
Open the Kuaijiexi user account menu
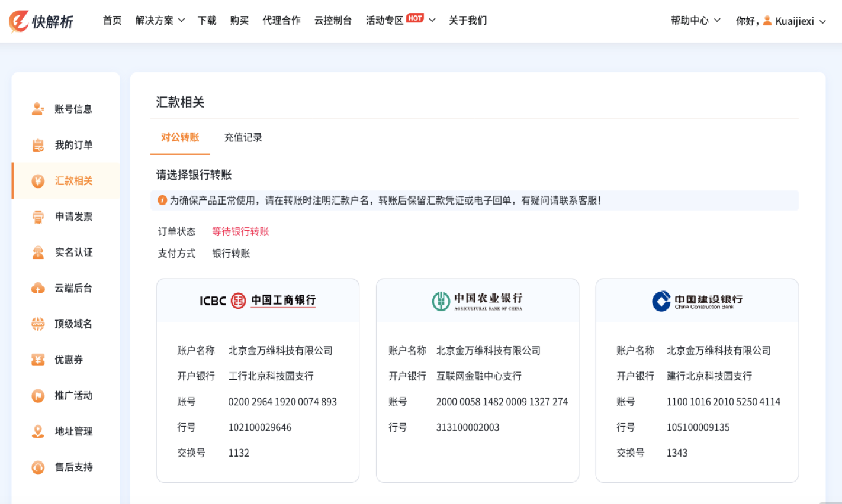coord(794,21)
